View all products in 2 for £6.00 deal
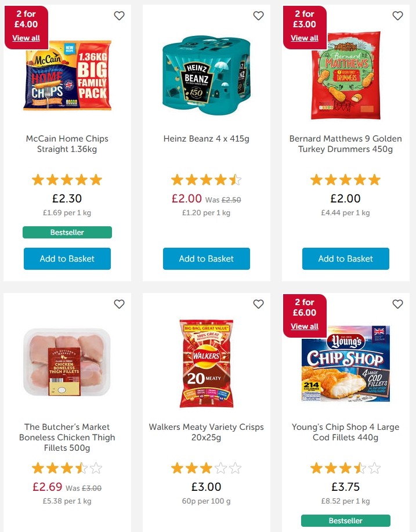Screen dimensions: 416x532 [x=304, y=326]
